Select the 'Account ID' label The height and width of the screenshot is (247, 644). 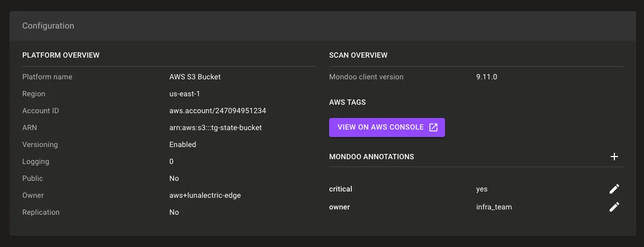point(40,111)
